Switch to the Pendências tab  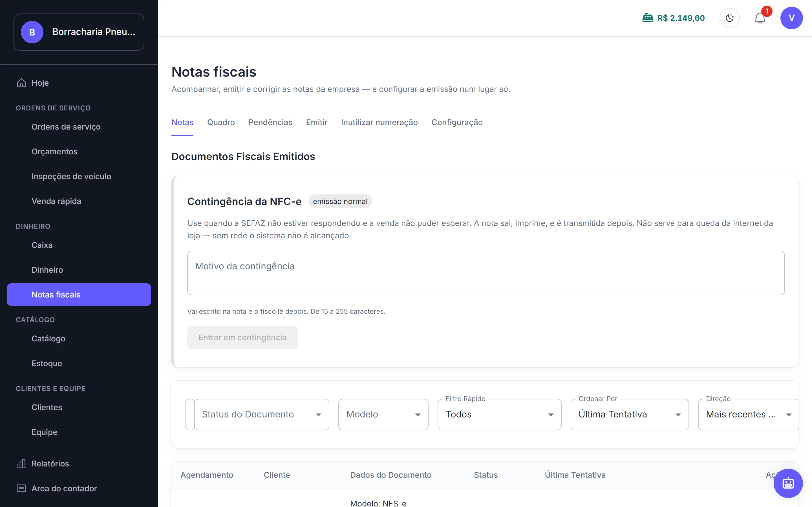coord(270,123)
